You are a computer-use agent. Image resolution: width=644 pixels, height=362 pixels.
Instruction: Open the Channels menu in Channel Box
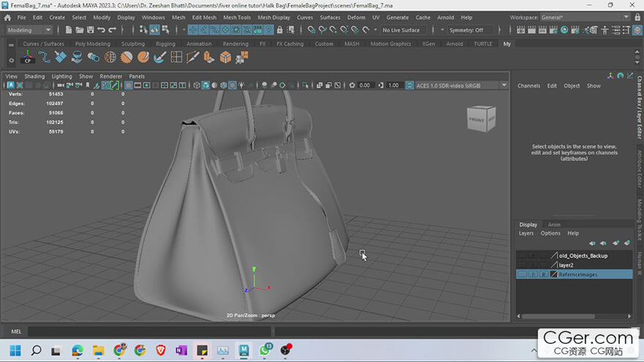tap(528, 86)
